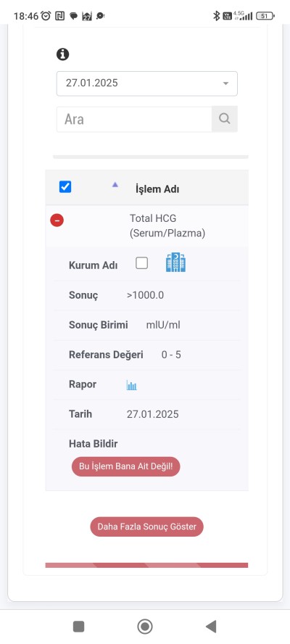Viewport: 290px width, 644px height.
Task: Tap the Android back triangle button
Action: coord(211,627)
